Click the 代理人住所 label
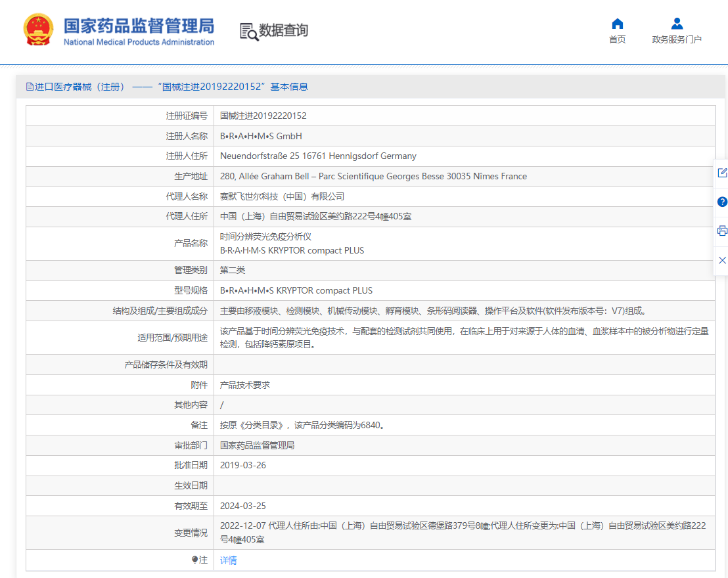Image resolution: width=728 pixels, height=578 pixels. pos(187,216)
